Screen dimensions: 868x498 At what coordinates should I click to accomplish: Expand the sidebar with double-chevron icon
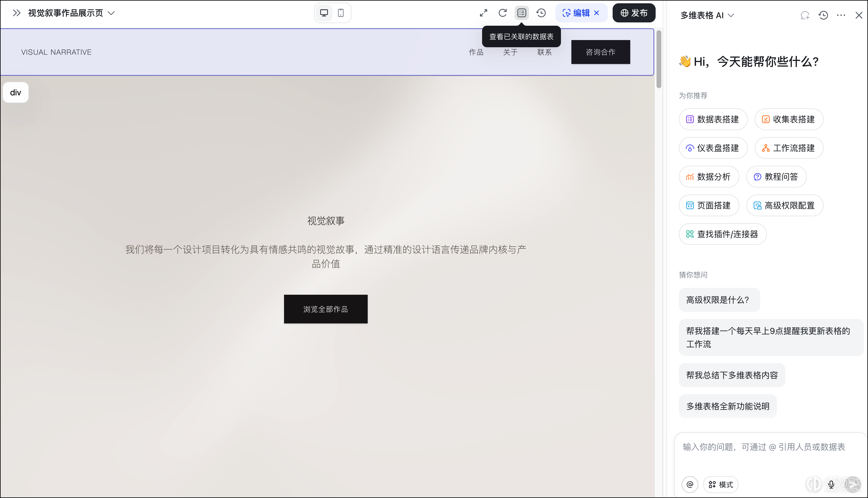click(16, 13)
